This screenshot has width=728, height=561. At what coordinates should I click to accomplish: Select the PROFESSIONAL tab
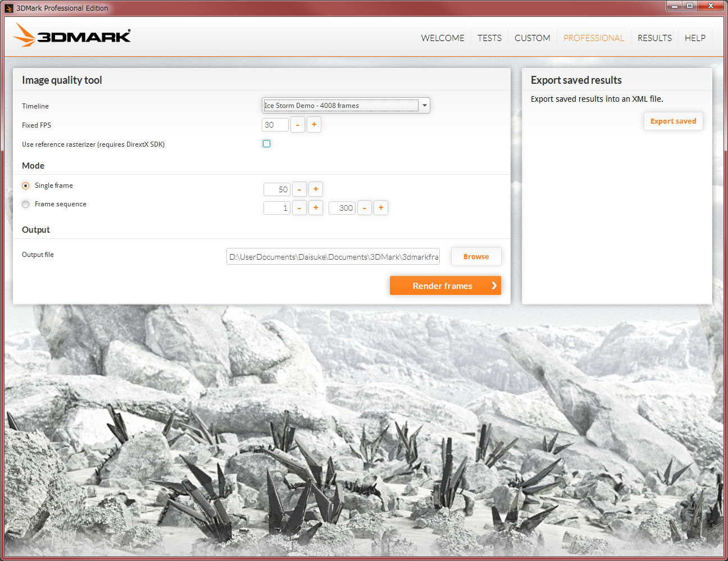pos(594,38)
